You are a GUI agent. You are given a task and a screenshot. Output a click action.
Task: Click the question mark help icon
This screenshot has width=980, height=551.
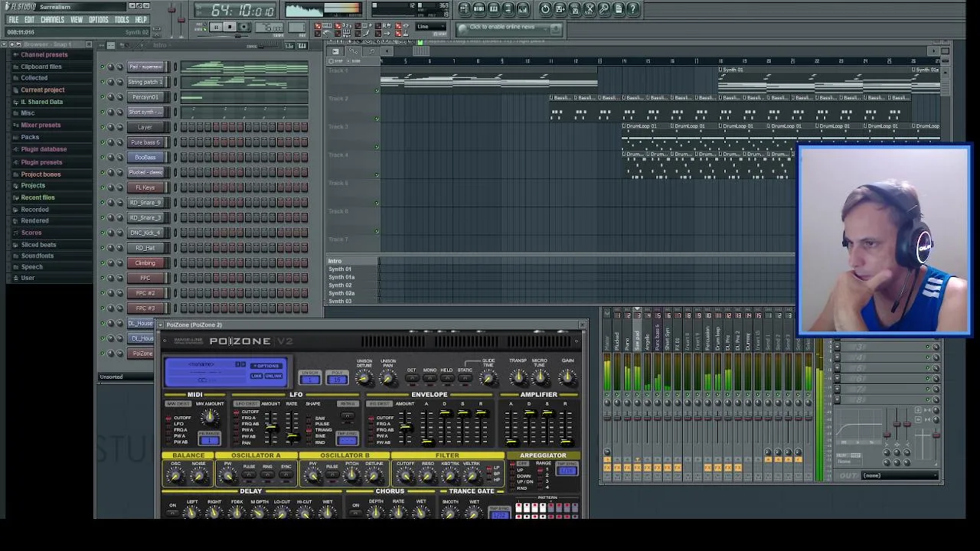[x=633, y=9]
